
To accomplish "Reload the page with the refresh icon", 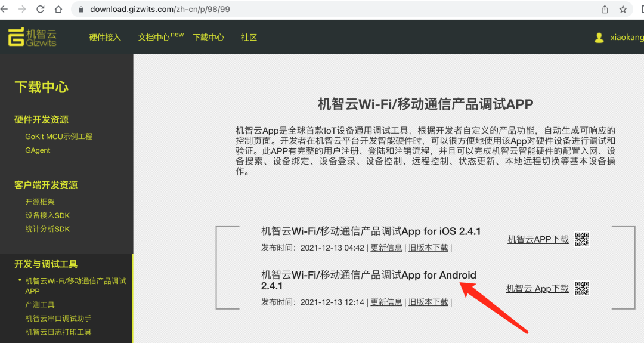I will 41,9.
